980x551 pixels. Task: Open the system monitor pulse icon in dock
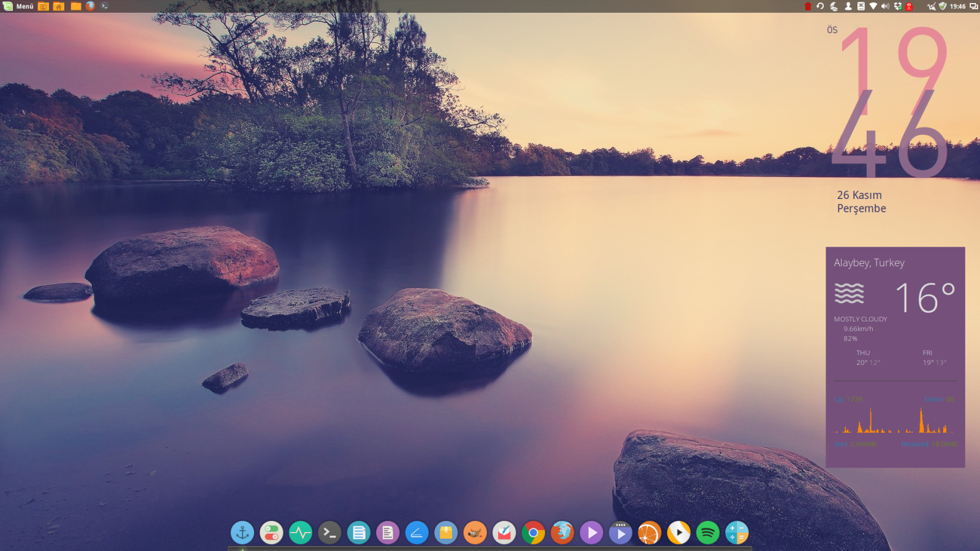click(x=301, y=533)
